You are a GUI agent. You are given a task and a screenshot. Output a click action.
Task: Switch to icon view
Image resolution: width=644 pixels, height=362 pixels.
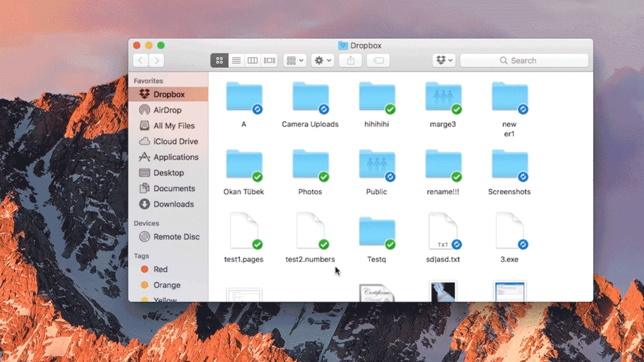219,60
